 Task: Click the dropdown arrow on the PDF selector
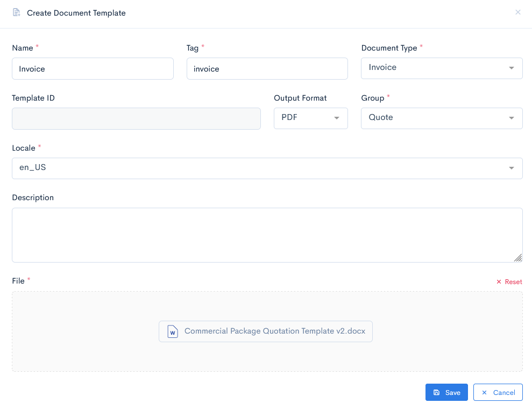coord(337,117)
